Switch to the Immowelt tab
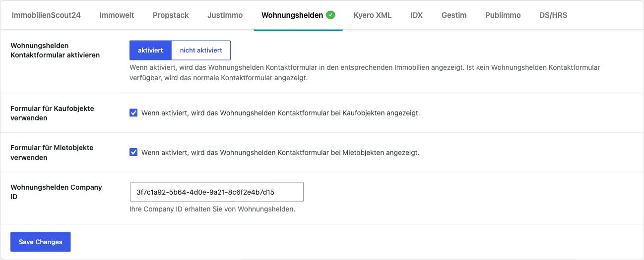 [x=117, y=15]
